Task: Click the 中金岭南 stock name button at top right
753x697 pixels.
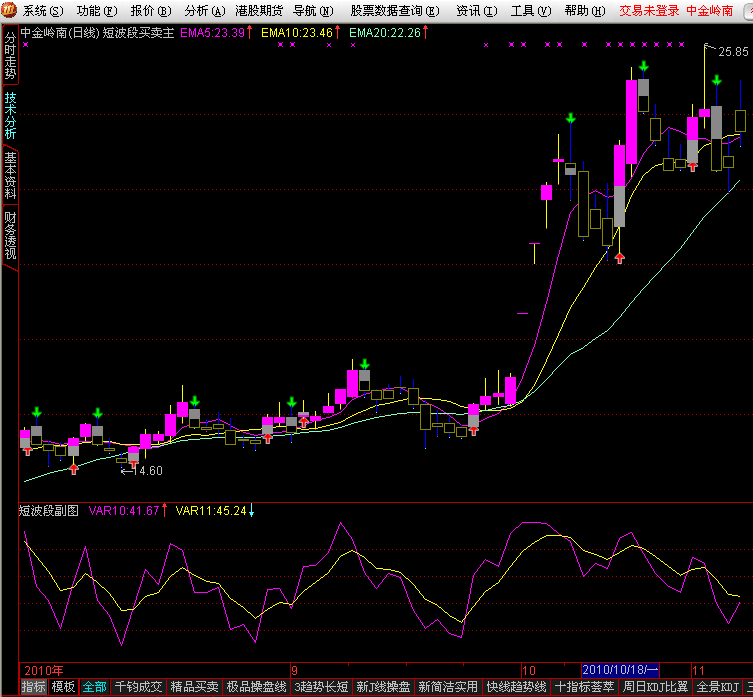Action: pyautogui.click(x=718, y=11)
